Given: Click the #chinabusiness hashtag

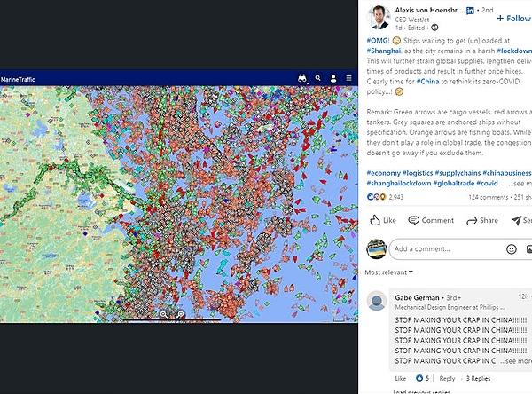Looking at the screenshot, I should [x=507, y=173].
